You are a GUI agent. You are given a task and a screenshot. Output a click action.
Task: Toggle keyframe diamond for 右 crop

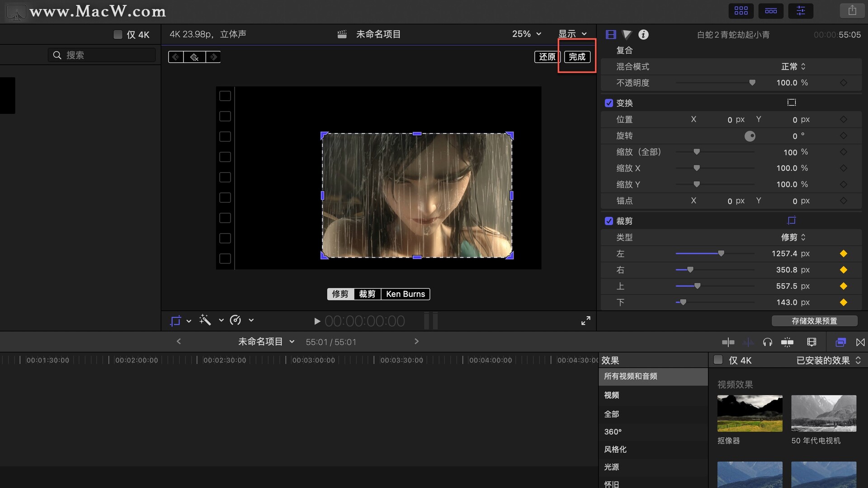(x=844, y=270)
